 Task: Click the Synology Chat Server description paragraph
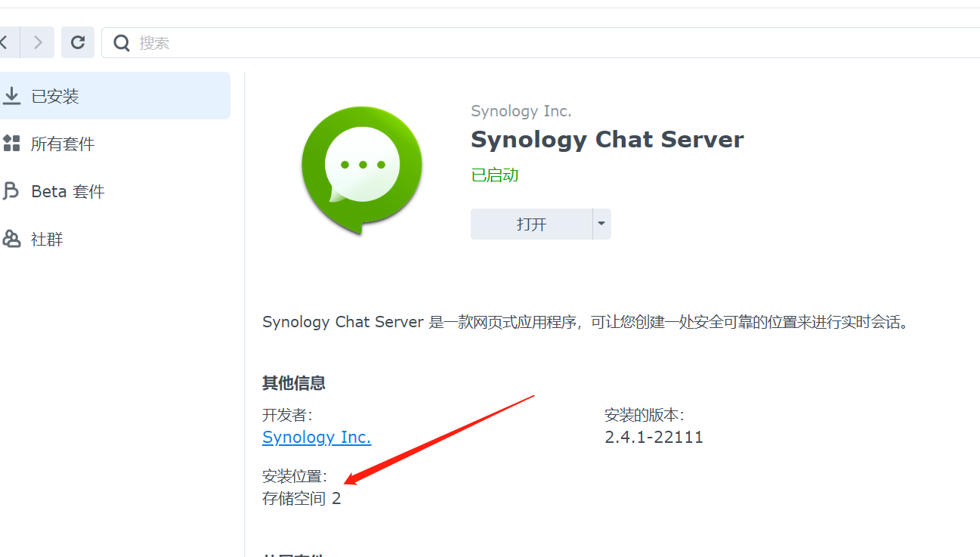pos(586,322)
